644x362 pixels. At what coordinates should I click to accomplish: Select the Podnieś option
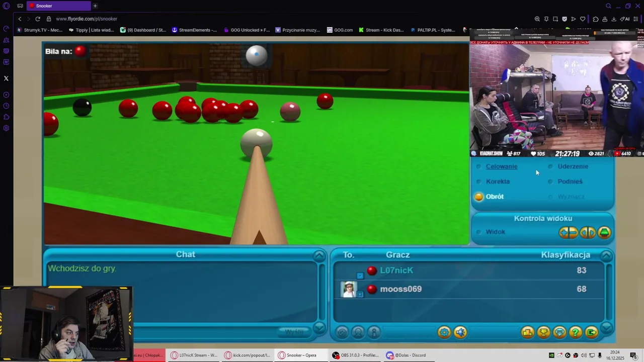click(x=570, y=182)
